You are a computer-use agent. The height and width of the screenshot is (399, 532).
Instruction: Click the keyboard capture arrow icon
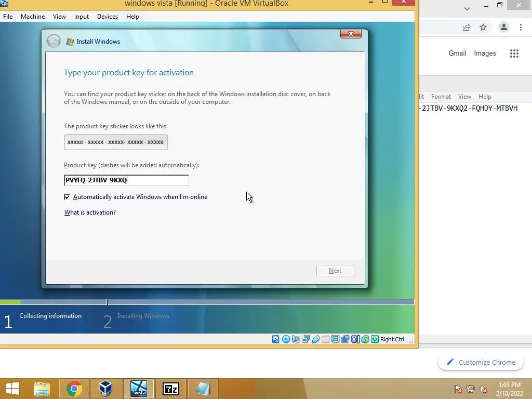click(375, 339)
